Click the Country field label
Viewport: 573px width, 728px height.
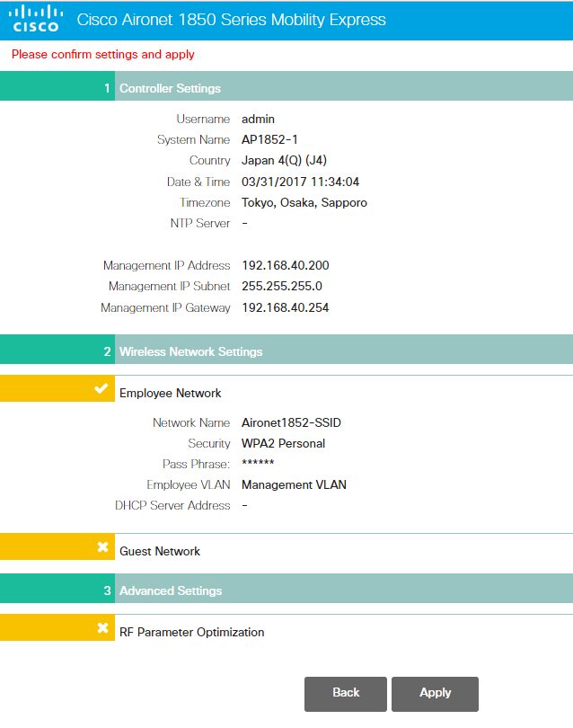tap(210, 160)
